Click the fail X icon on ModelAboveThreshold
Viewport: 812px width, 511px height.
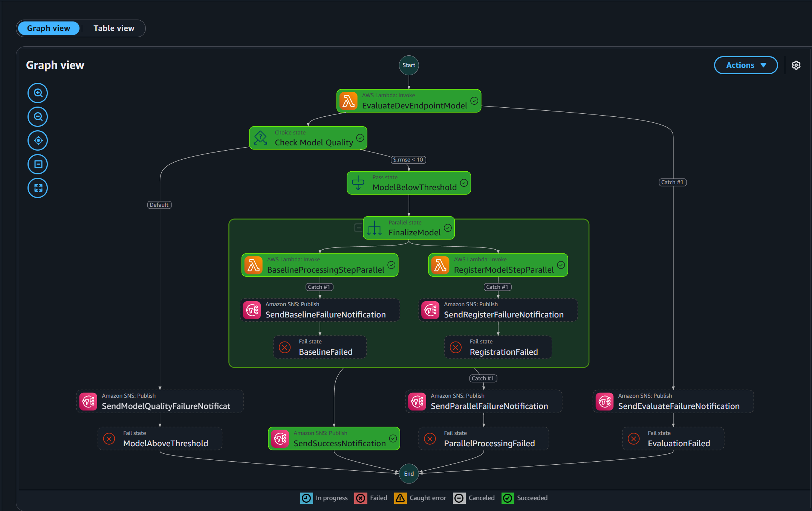pos(109,439)
